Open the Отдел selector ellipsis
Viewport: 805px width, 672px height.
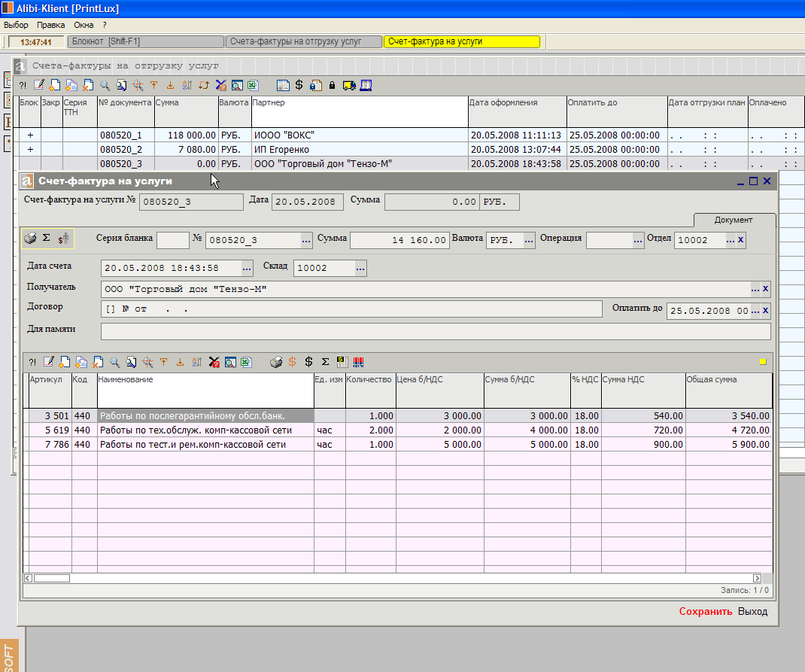coord(730,240)
